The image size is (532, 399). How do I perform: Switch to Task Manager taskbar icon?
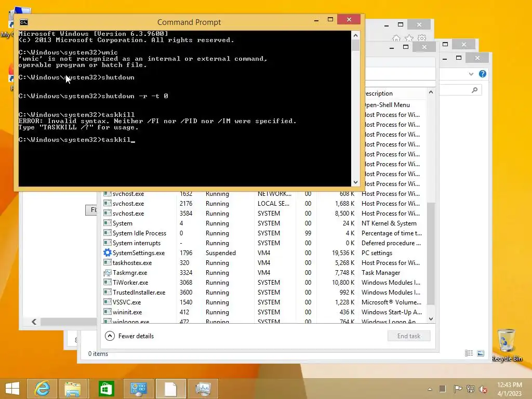(203, 389)
